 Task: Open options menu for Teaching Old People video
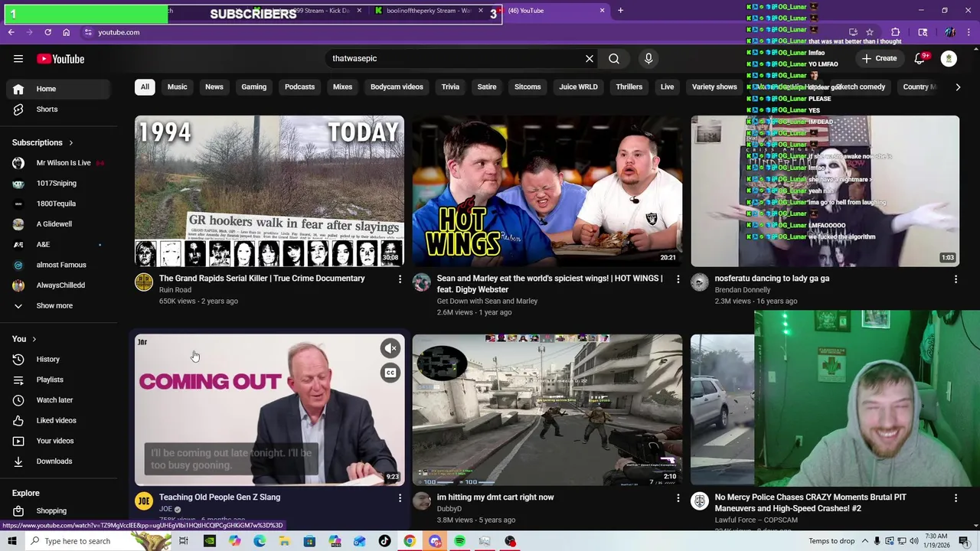pos(400,498)
